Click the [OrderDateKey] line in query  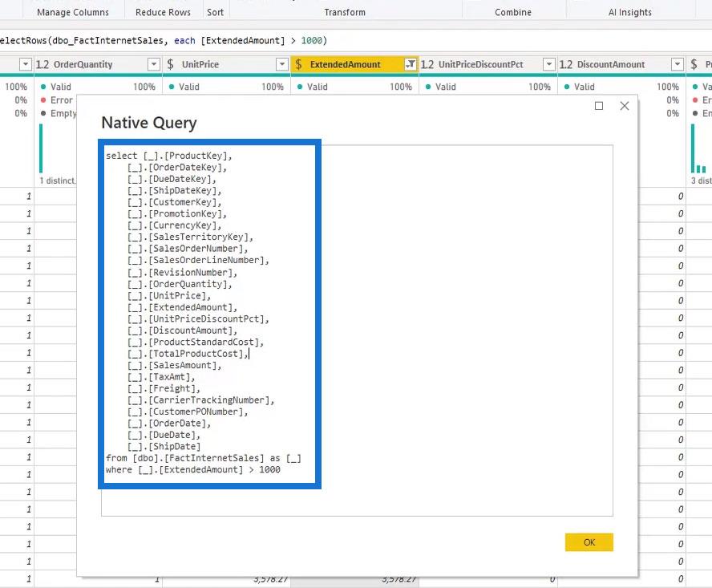coord(177,167)
